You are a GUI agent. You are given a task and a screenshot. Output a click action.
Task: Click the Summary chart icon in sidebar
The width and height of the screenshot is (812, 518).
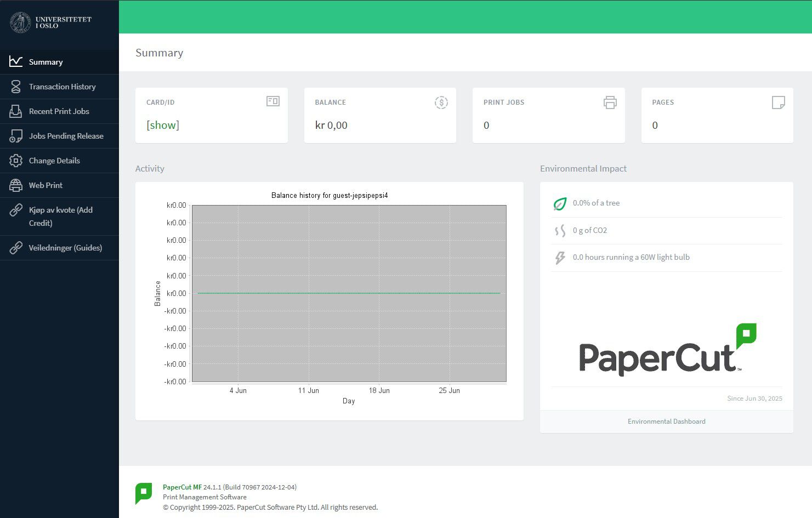coord(16,61)
